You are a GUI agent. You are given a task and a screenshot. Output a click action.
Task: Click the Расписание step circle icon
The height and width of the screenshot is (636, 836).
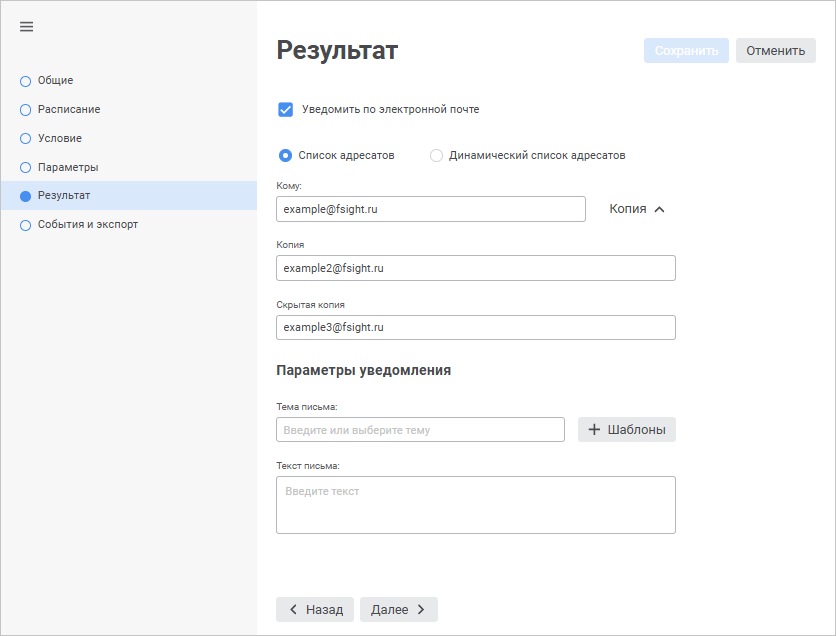point(26,110)
